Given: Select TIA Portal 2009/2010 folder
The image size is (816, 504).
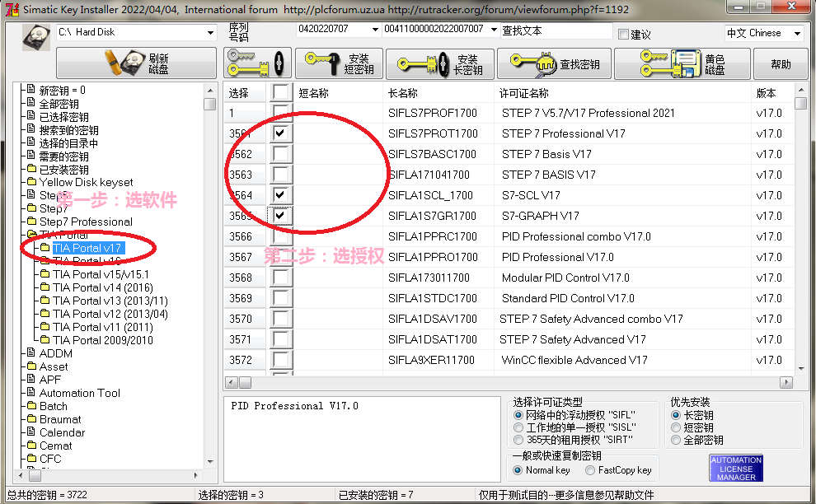Looking at the screenshot, I should point(103,340).
